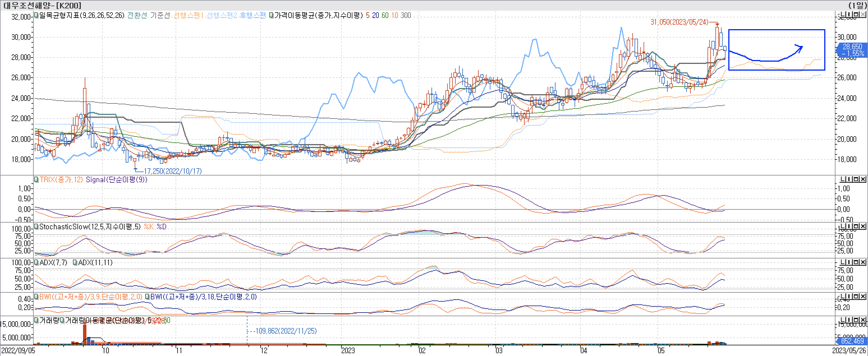Image resolution: width=868 pixels, height=356 pixels.
Task: Click the TRIX(종가,12) legend label
Action: coord(61,179)
